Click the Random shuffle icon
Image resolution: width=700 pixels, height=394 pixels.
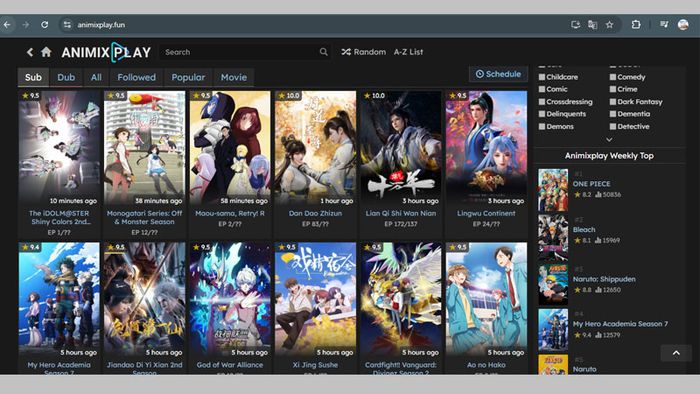tap(346, 52)
